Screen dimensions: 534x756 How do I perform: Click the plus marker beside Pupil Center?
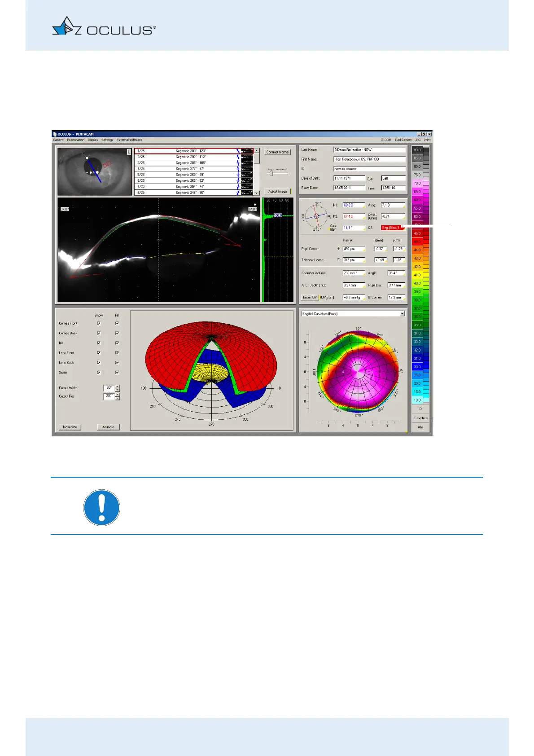tap(338, 249)
